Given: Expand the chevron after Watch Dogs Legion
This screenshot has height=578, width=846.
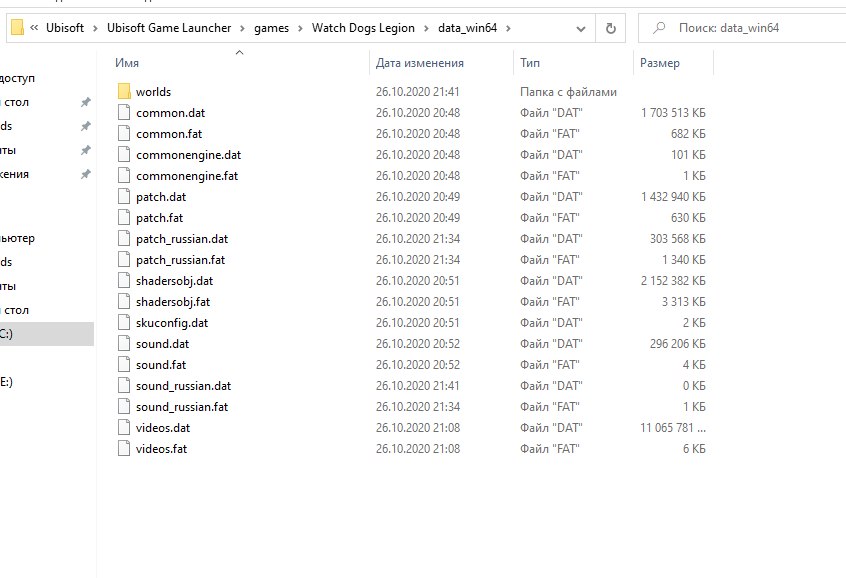Looking at the screenshot, I should click(x=426, y=29).
